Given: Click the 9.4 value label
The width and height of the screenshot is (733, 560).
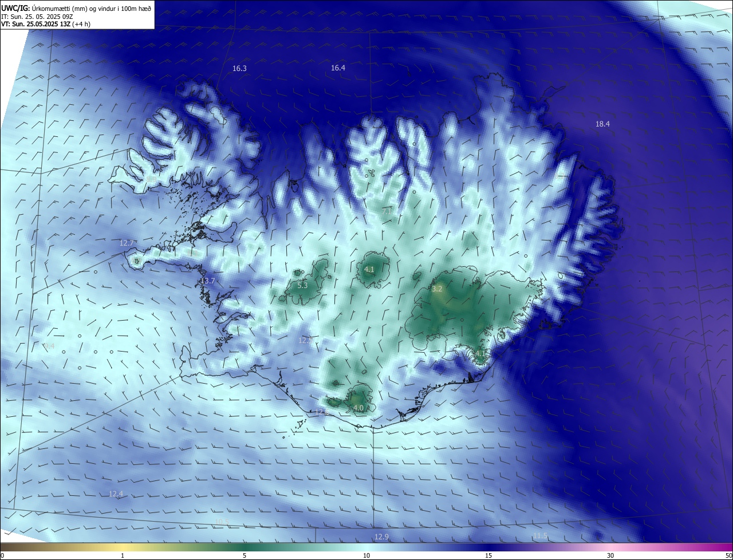Looking at the screenshot, I should (x=49, y=346).
